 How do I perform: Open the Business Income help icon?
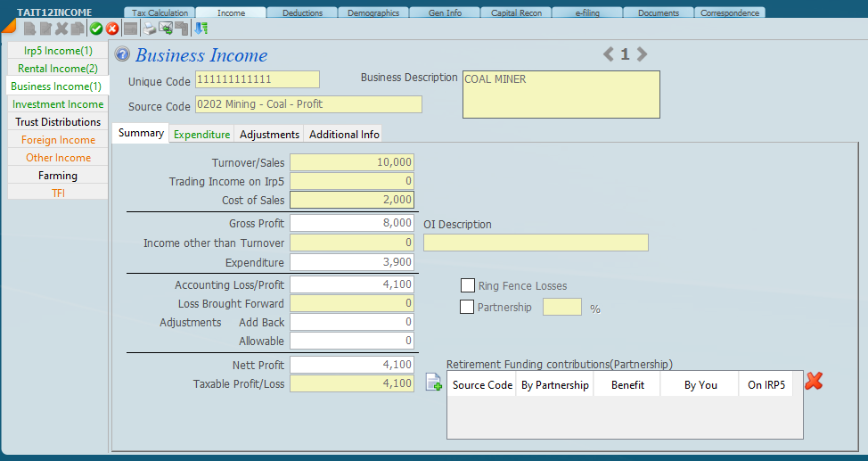click(122, 54)
